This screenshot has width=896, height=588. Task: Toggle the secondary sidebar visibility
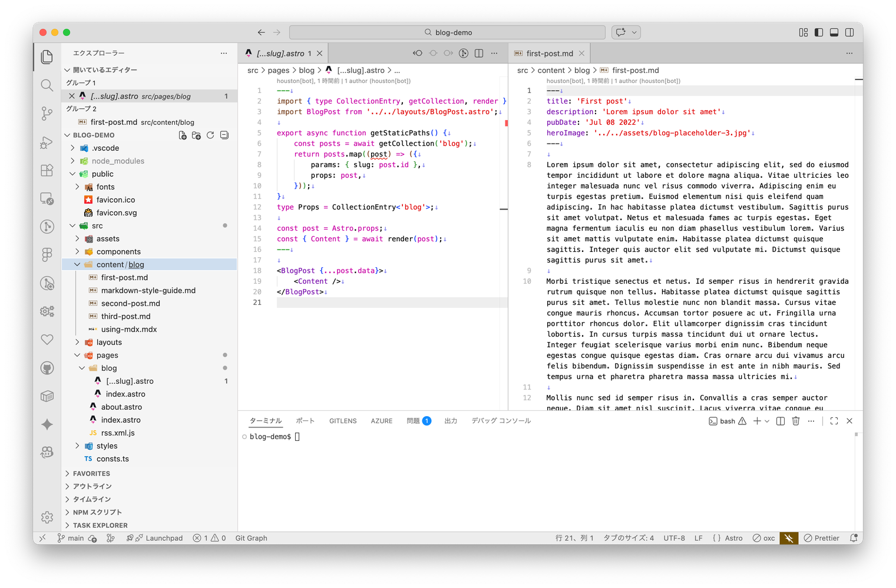[x=849, y=32]
